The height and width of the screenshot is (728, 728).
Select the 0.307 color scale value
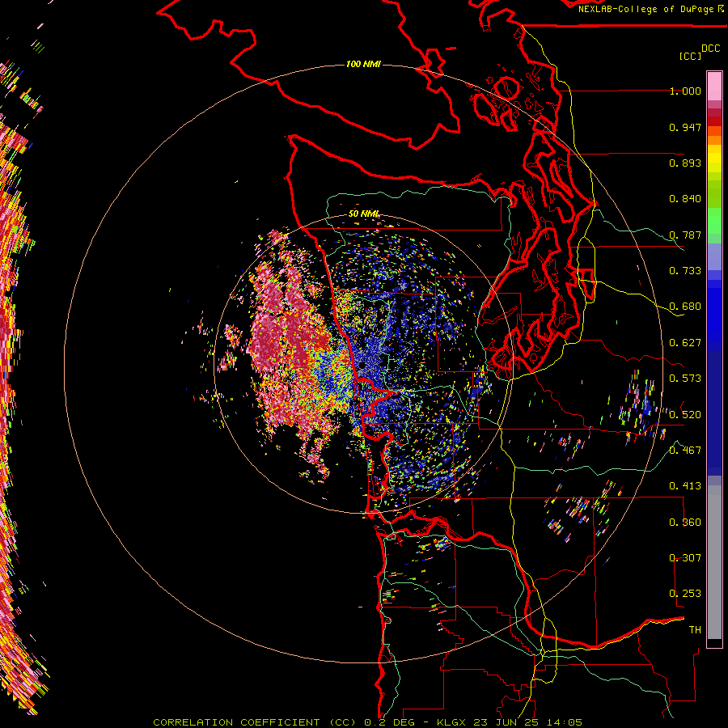tap(685, 557)
